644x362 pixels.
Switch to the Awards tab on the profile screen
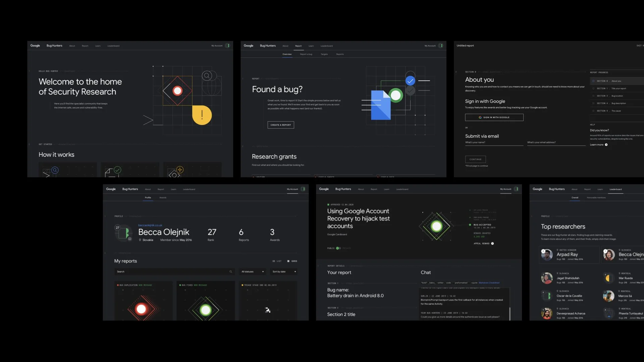tap(163, 198)
